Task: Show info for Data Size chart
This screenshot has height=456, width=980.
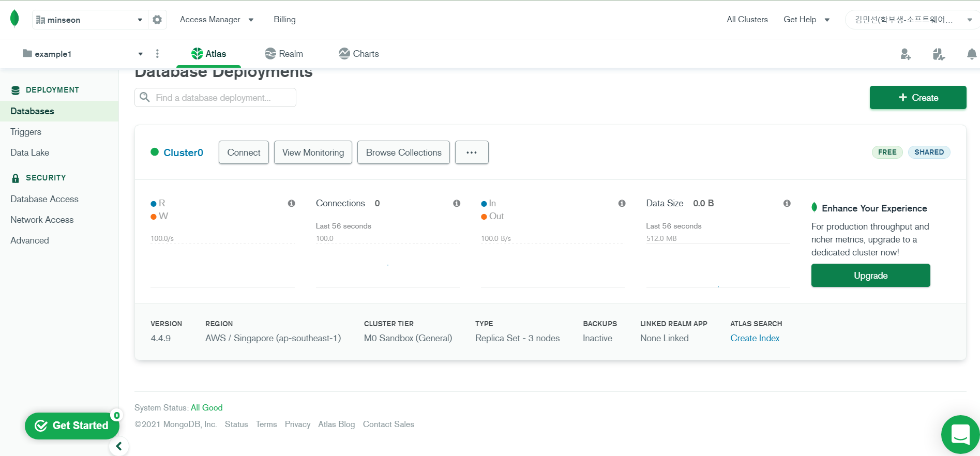Action: [x=787, y=203]
